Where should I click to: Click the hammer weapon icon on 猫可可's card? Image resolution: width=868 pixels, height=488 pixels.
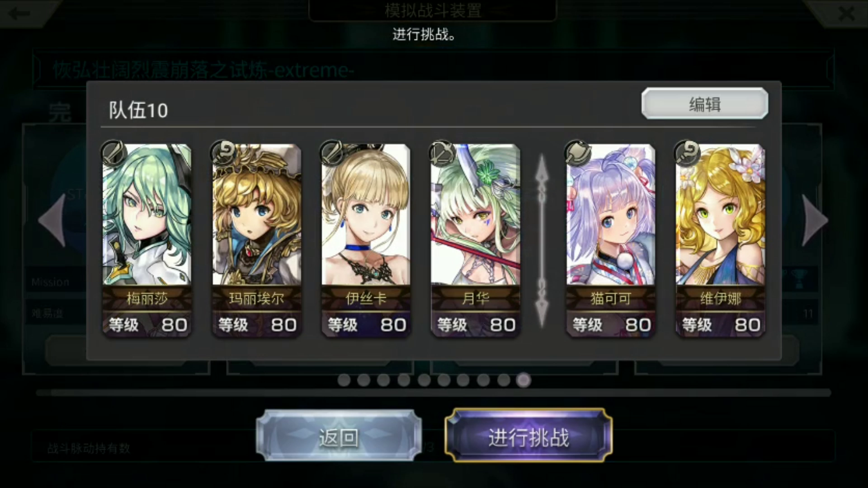578,153
